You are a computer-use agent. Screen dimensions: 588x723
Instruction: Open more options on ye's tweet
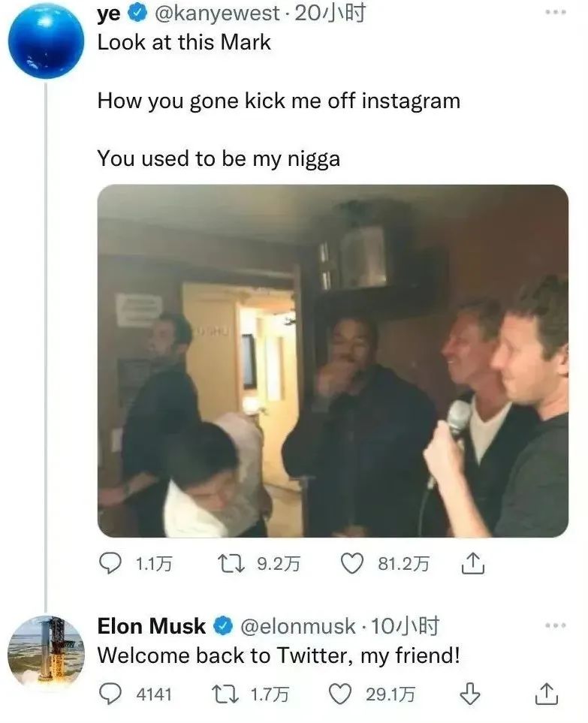click(x=555, y=14)
